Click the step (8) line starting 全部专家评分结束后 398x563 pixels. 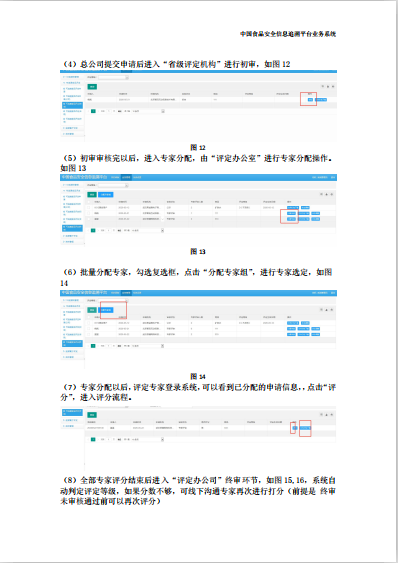(198, 480)
